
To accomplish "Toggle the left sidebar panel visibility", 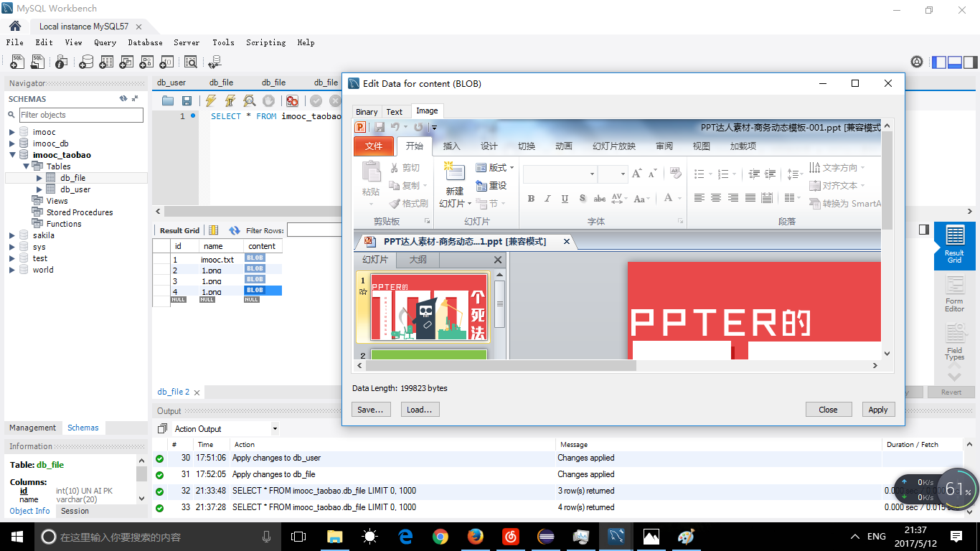I will [x=939, y=62].
